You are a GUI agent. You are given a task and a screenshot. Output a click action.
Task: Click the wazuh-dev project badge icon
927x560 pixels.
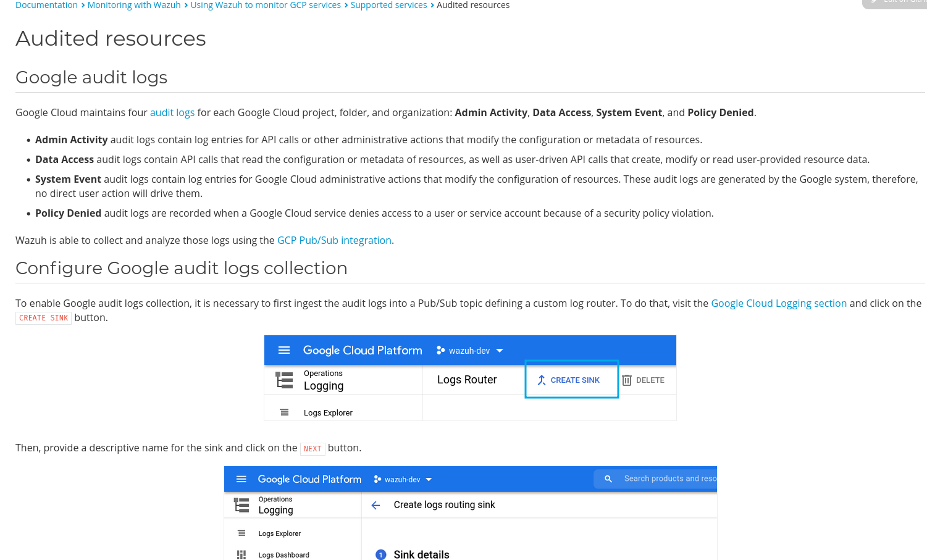440,349
